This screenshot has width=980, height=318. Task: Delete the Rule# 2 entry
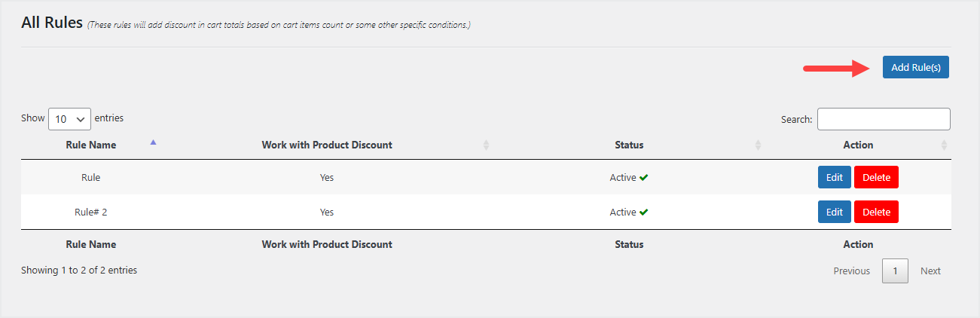click(x=876, y=213)
